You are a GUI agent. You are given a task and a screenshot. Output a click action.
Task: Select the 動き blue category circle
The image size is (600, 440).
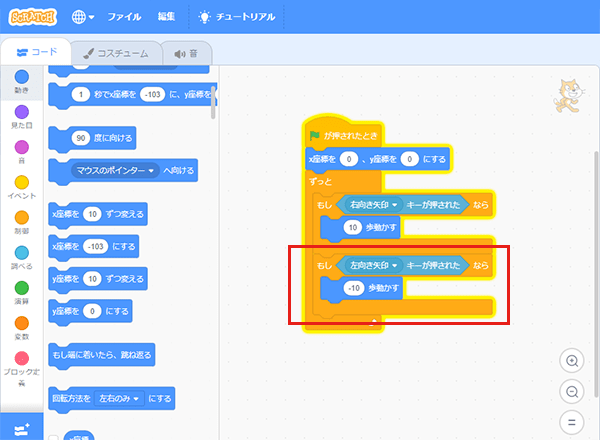(x=22, y=77)
